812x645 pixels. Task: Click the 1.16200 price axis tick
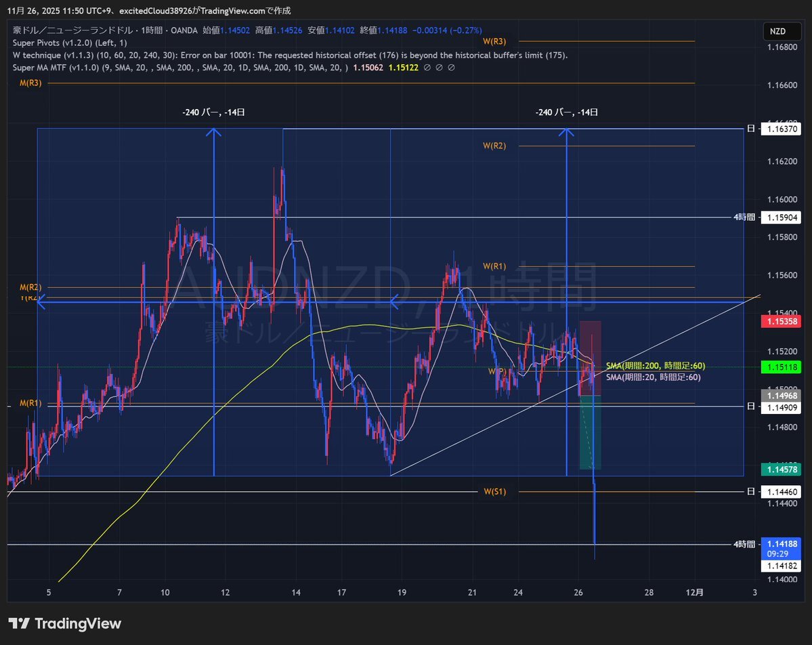782,161
